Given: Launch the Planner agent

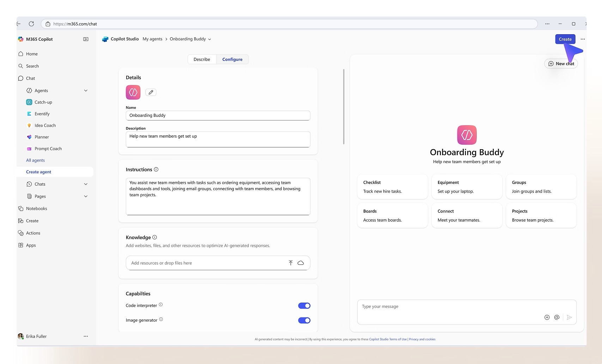Looking at the screenshot, I should (x=42, y=137).
